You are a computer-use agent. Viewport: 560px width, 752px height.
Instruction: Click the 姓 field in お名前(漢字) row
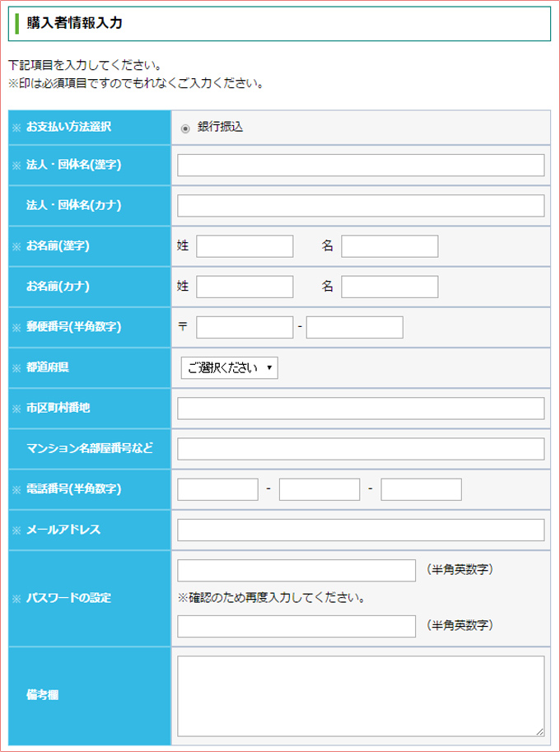pyautogui.click(x=245, y=246)
